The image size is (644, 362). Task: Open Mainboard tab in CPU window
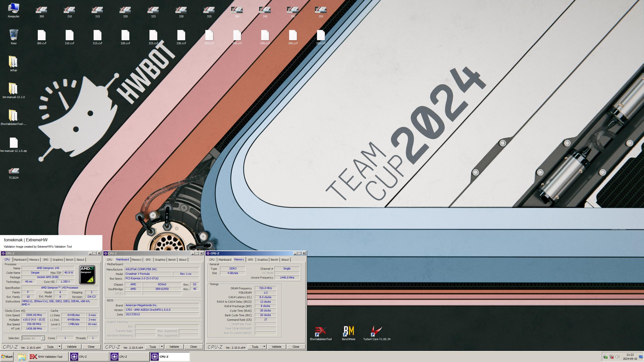[20, 260]
